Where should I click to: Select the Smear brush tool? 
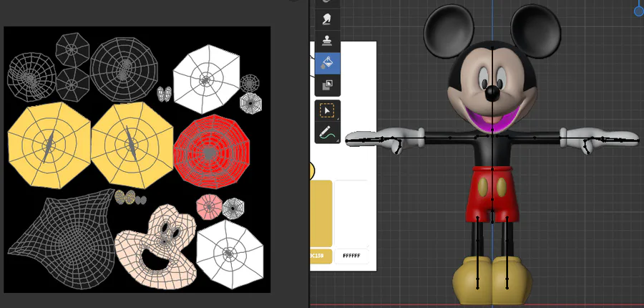tap(327, 19)
